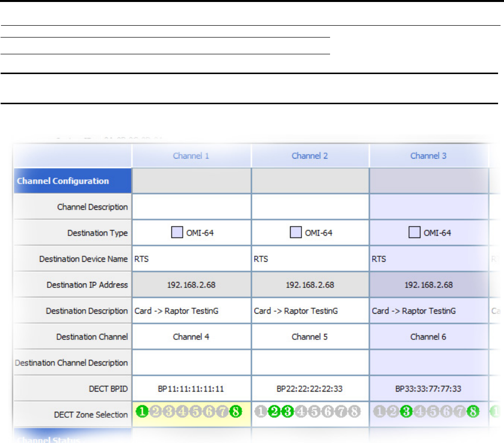Collapse the Channel Configuration section header
The image size is (504, 443).
point(73,181)
